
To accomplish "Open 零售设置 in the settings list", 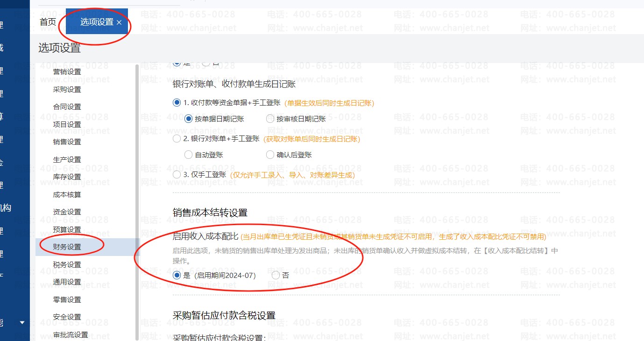I will 67,299.
